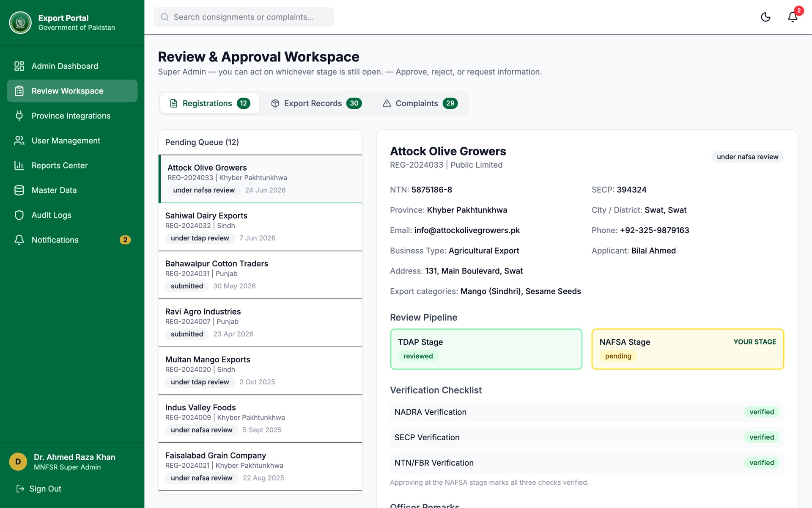Click the Master Data database icon
Screen dimensions: 812x508
19,190
